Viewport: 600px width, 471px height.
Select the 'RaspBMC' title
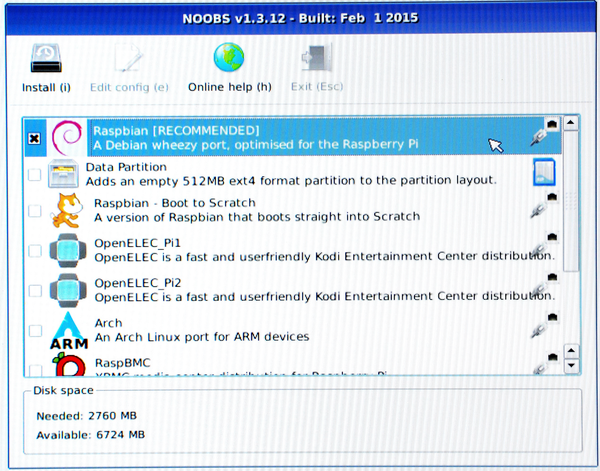tap(122, 363)
